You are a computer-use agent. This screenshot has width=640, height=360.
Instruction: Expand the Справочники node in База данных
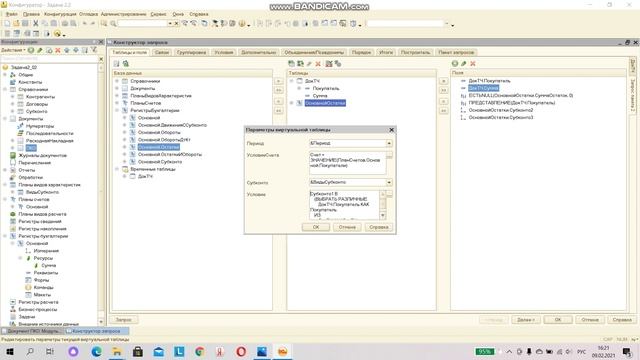click(x=117, y=81)
